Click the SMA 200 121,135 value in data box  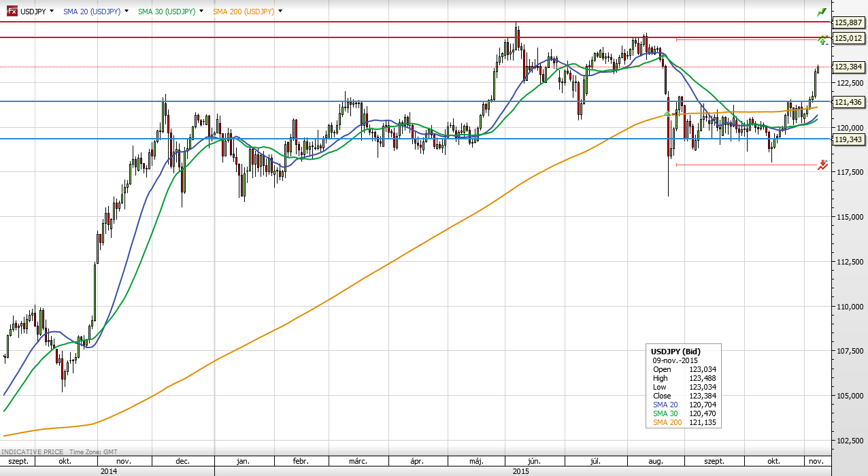coord(703,422)
